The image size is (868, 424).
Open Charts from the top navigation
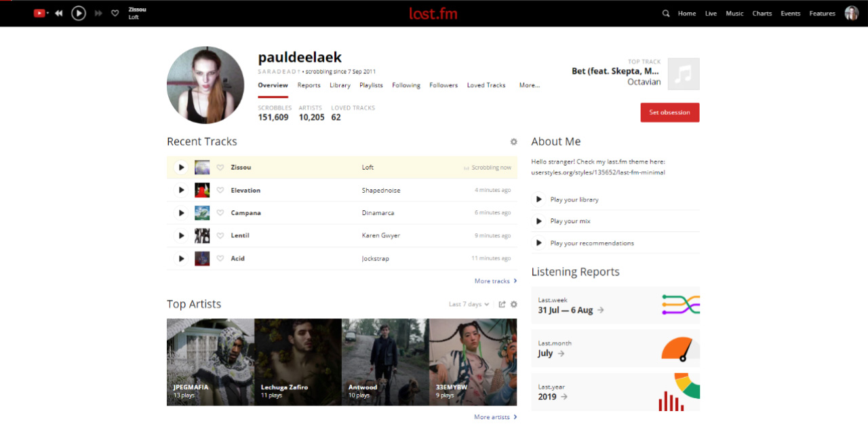coord(762,13)
